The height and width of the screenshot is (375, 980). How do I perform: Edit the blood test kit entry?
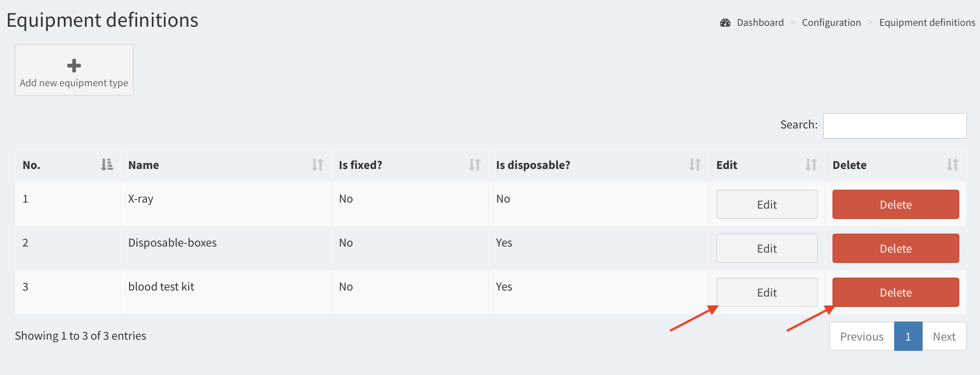pos(766,293)
